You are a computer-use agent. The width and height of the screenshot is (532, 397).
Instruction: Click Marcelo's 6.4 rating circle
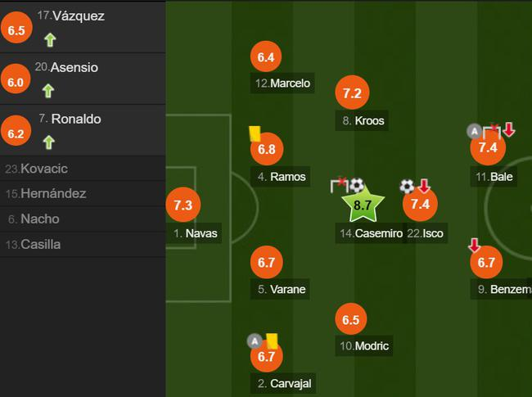point(266,57)
